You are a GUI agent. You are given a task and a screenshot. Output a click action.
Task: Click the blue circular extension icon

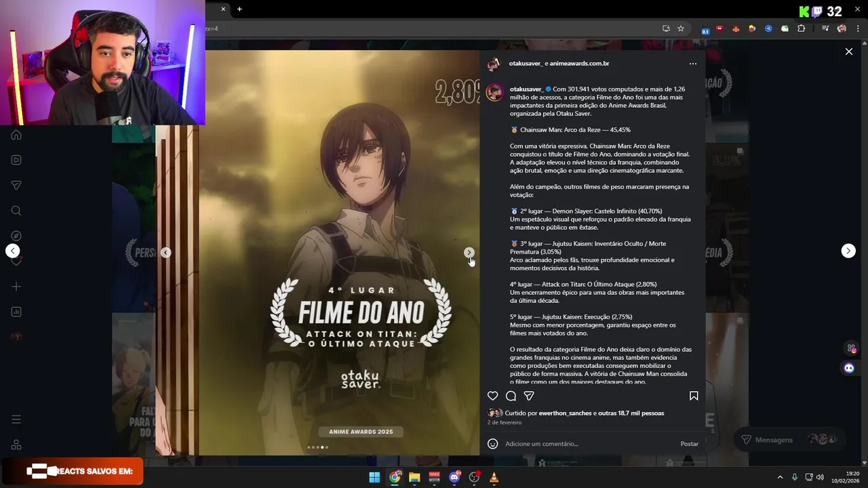(x=768, y=28)
